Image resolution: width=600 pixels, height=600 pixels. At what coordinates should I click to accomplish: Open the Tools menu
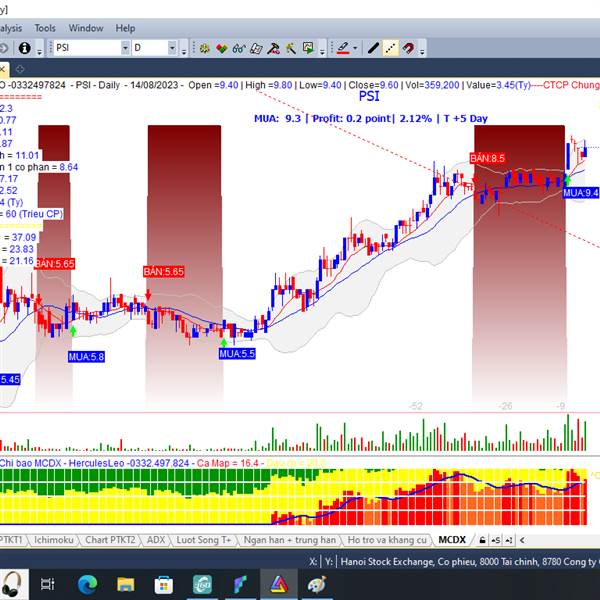[x=45, y=28]
